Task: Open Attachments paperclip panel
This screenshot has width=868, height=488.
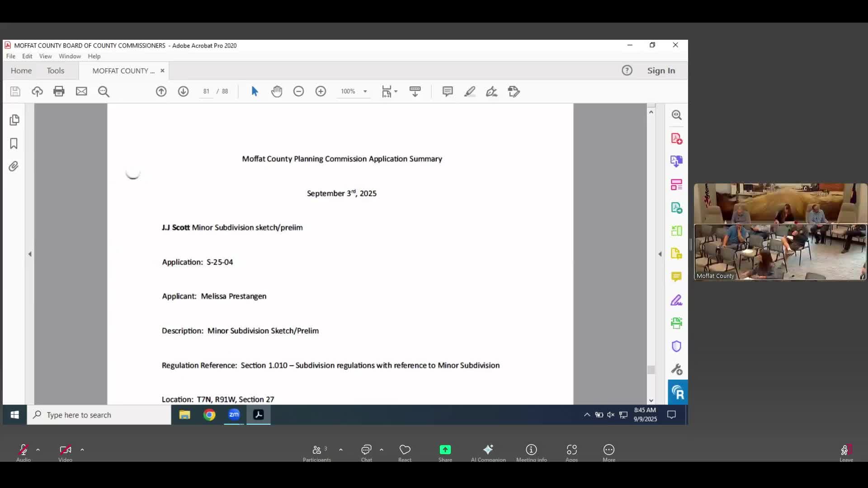Action: click(14, 167)
